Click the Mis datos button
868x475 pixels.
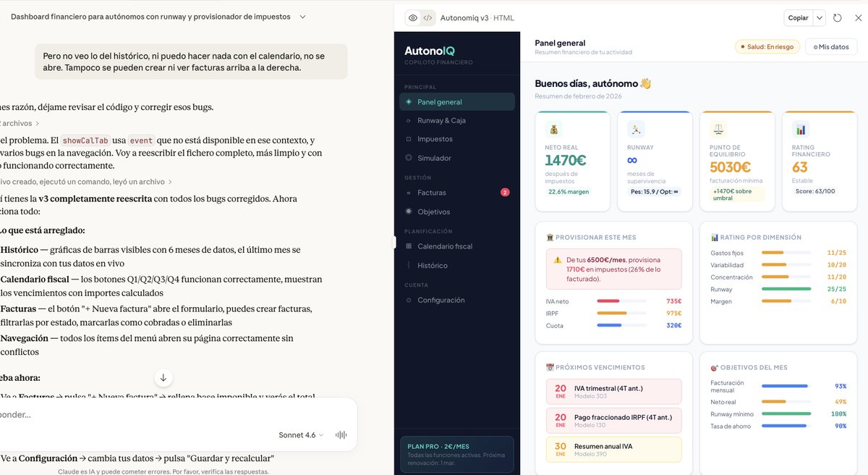pos(831,46)
